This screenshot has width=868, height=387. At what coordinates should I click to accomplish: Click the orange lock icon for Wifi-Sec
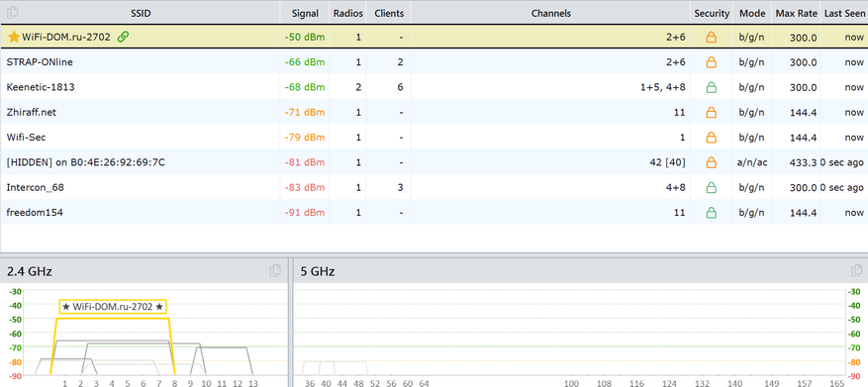[712, 138]
